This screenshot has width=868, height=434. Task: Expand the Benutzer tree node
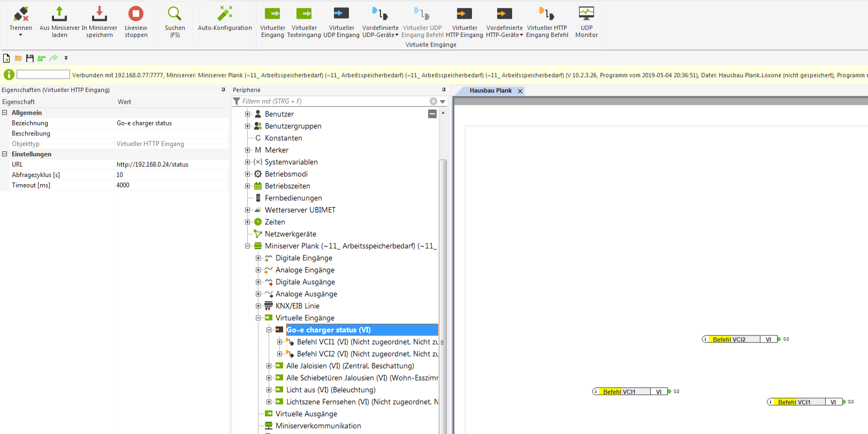click(x=247, y=114)
